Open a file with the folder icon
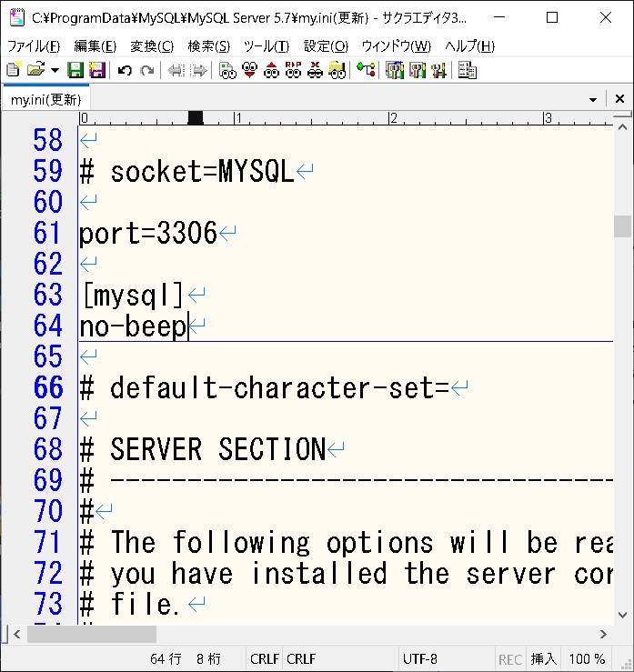Screen dimensions: 634x672 35,70
